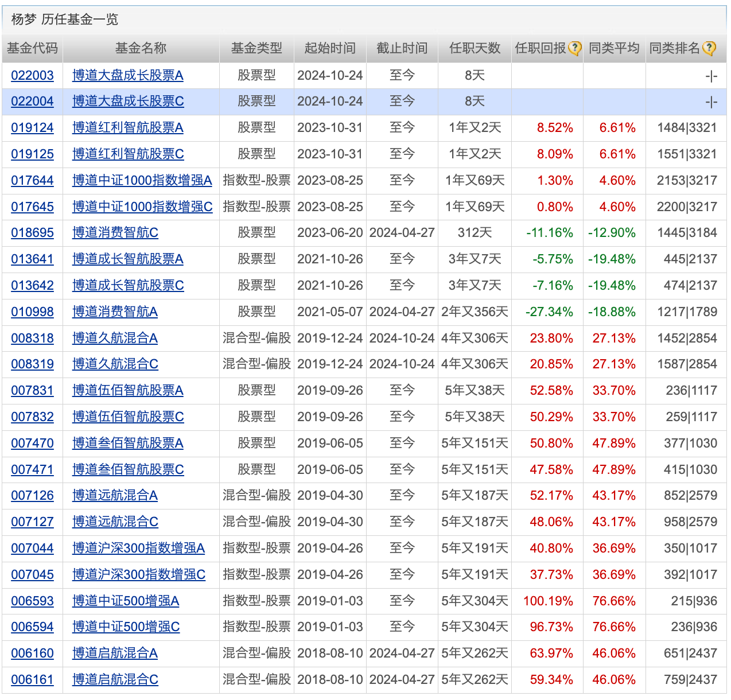Open 博道红利智航股票C link
Viewport: 731px width, 700px height.
click(x=128, y=154)
